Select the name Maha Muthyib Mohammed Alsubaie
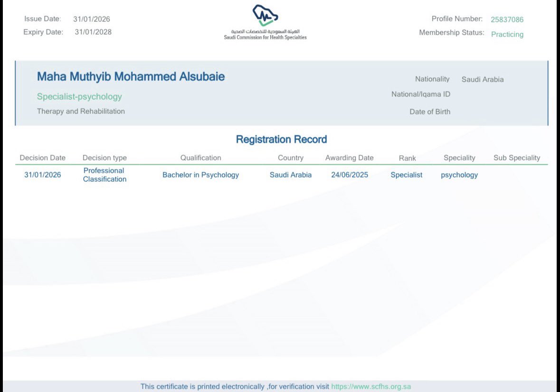560x392 pixels. 131,77
